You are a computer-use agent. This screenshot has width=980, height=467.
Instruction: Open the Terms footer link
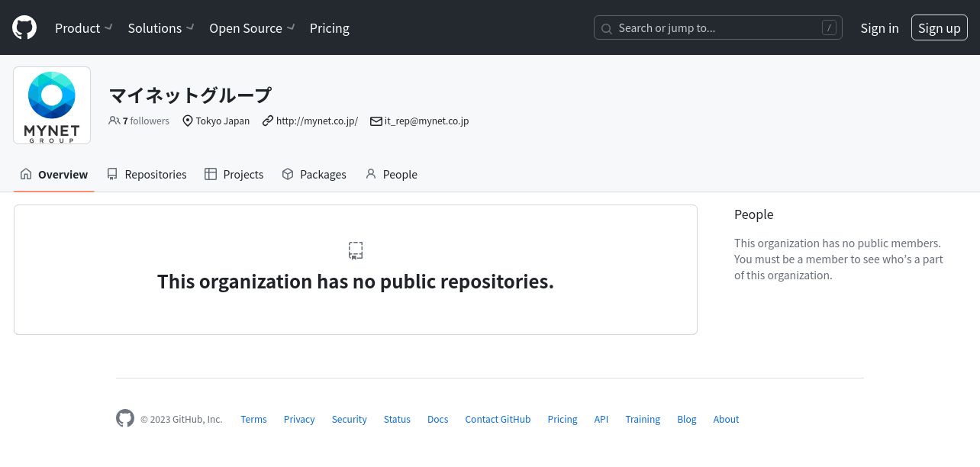(x=253, y=419)
